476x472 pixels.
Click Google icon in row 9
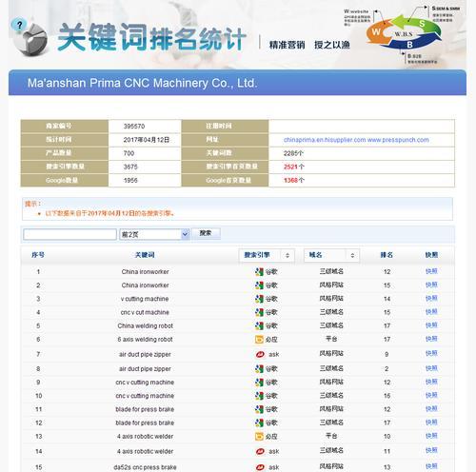tap(259, 383)
